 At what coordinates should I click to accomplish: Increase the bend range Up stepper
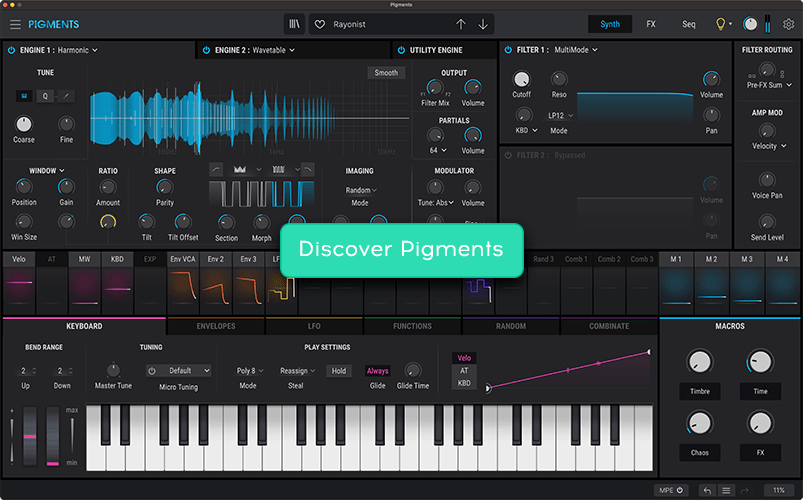(34, 368)
